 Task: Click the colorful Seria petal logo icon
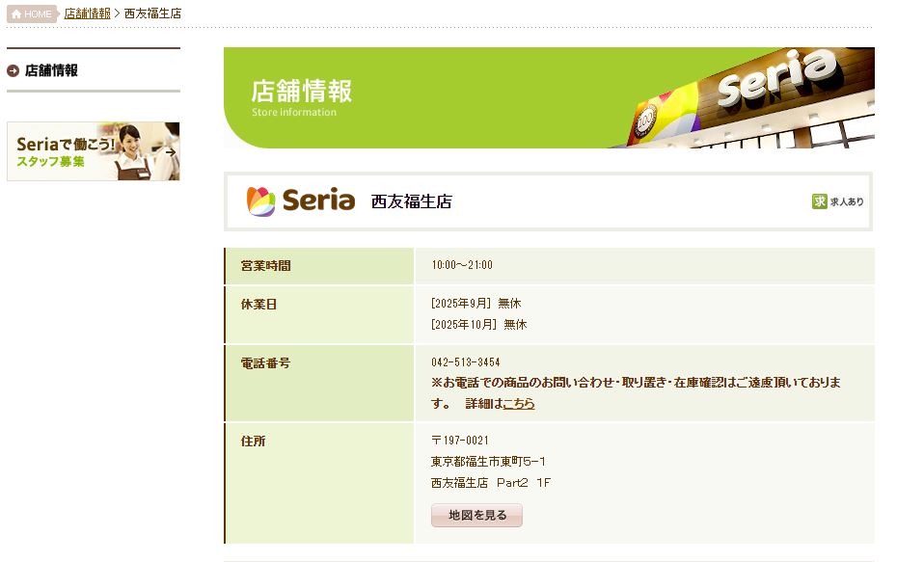tap(260, 201)
